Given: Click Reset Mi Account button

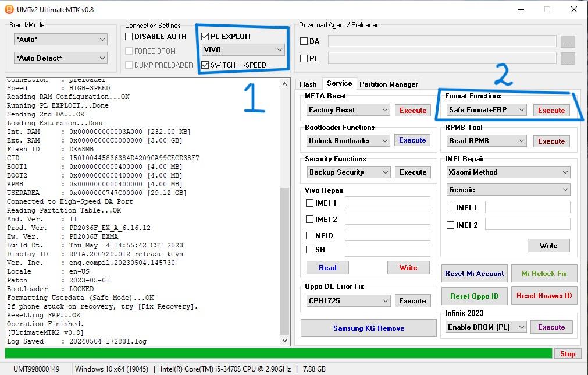Looking at the screenshot, I should coord(475,274).
